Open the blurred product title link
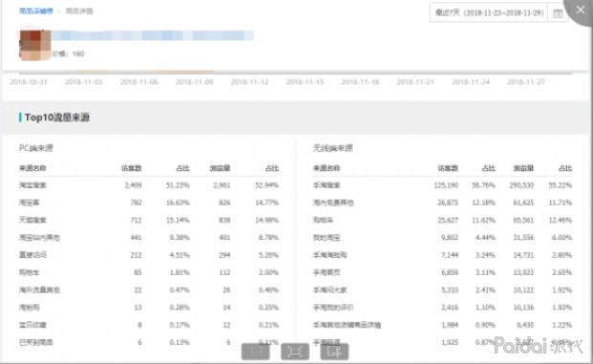The image size is (593, 364). (x=153, y=35)
